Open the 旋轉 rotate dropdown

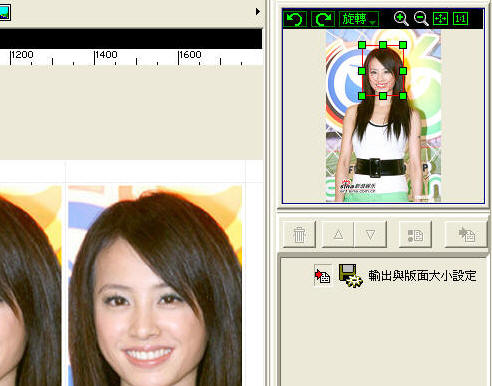coord(359,19)
